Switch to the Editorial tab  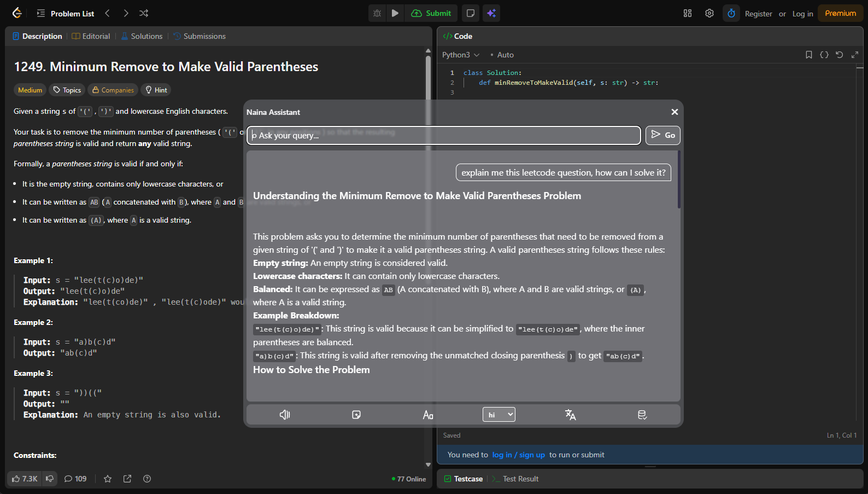91,36
